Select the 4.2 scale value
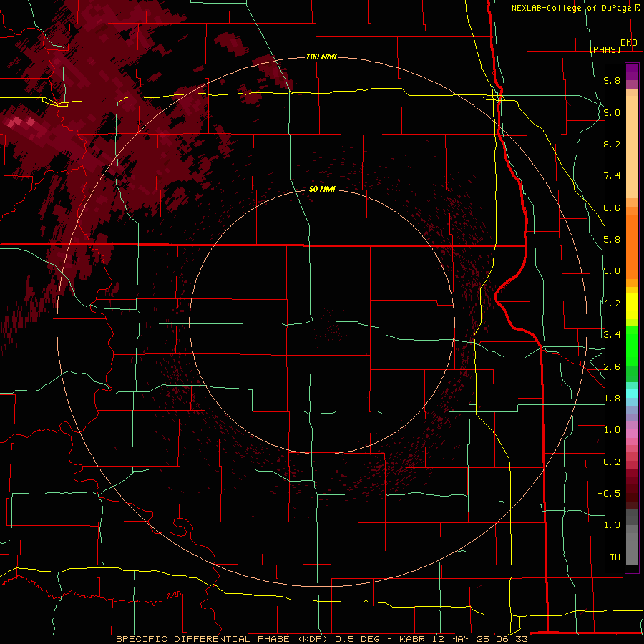This screenshot has width=644, height=644. point(612,303)
